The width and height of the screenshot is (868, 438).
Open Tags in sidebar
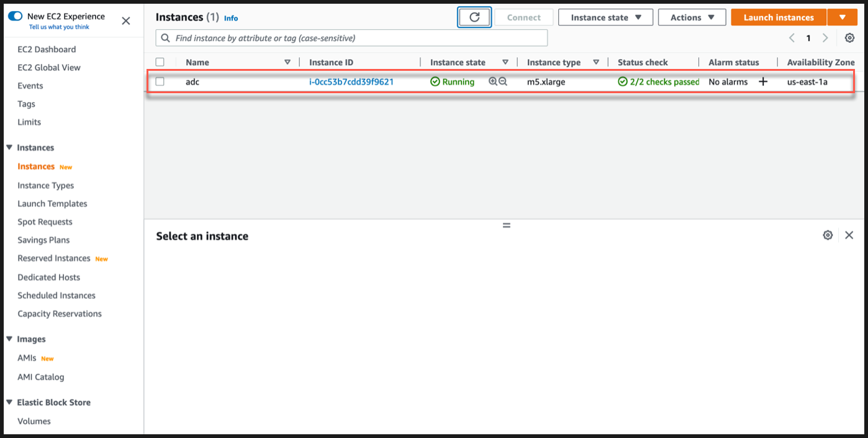point(26,104)
